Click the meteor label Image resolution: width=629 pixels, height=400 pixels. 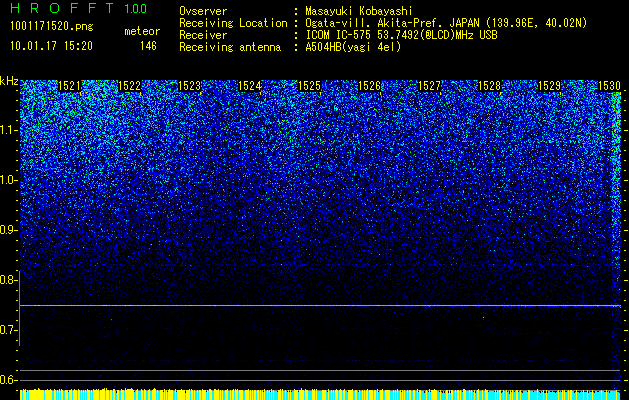click(142, 31)
